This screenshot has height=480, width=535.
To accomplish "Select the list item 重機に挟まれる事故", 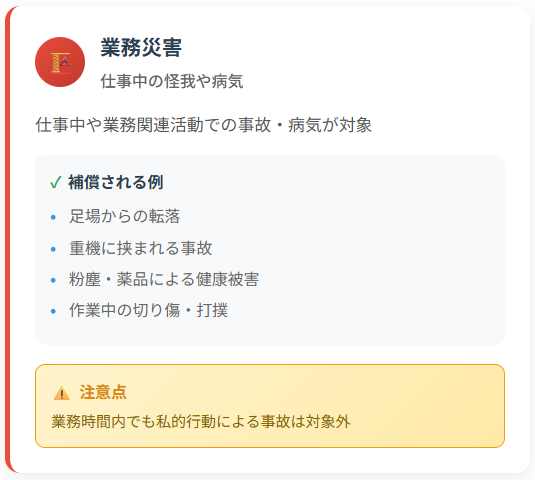I will pos(141,248).
